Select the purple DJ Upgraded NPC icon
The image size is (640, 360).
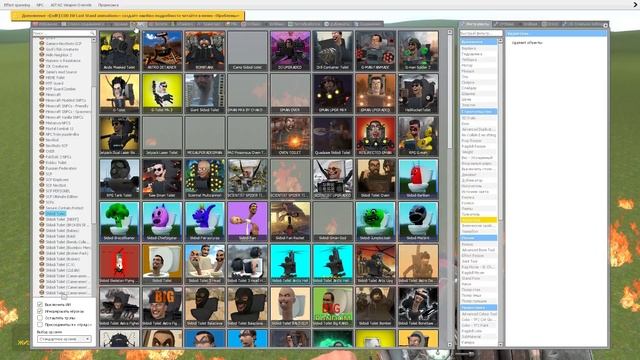click(290, 51)
